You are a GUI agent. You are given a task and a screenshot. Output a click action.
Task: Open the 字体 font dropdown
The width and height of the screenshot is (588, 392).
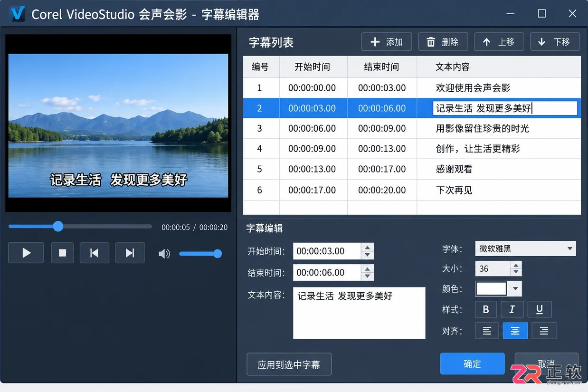[525, 249]
